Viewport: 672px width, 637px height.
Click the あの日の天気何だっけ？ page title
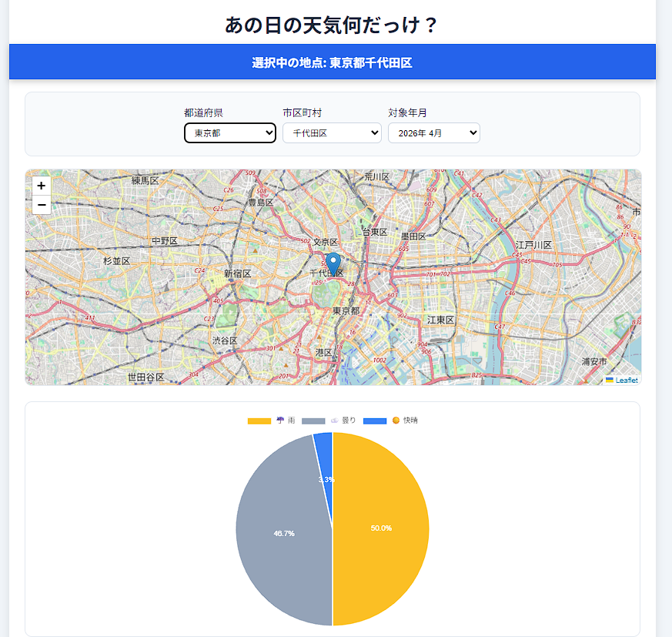pyautogui.click(x=331, y=25)
